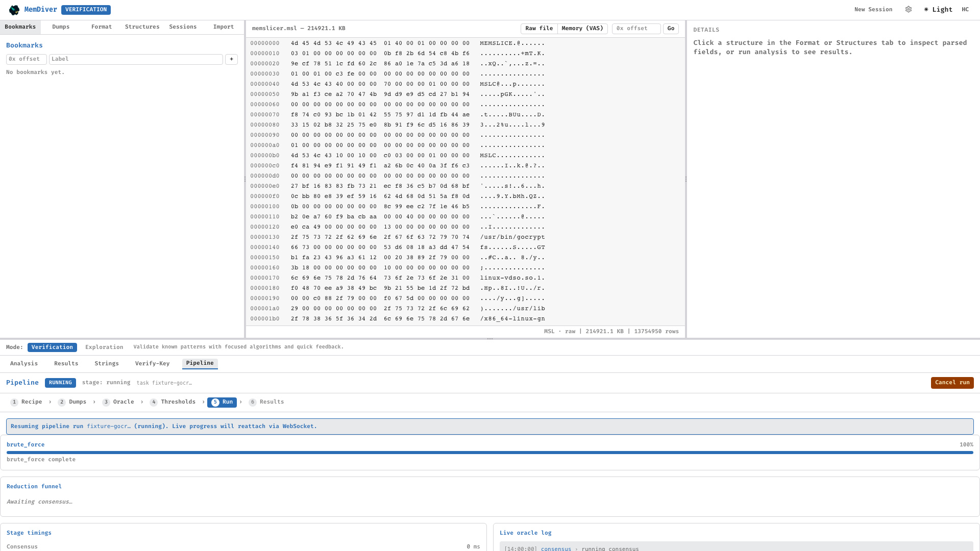Click the brute_force progress bar

click(490, 453)
